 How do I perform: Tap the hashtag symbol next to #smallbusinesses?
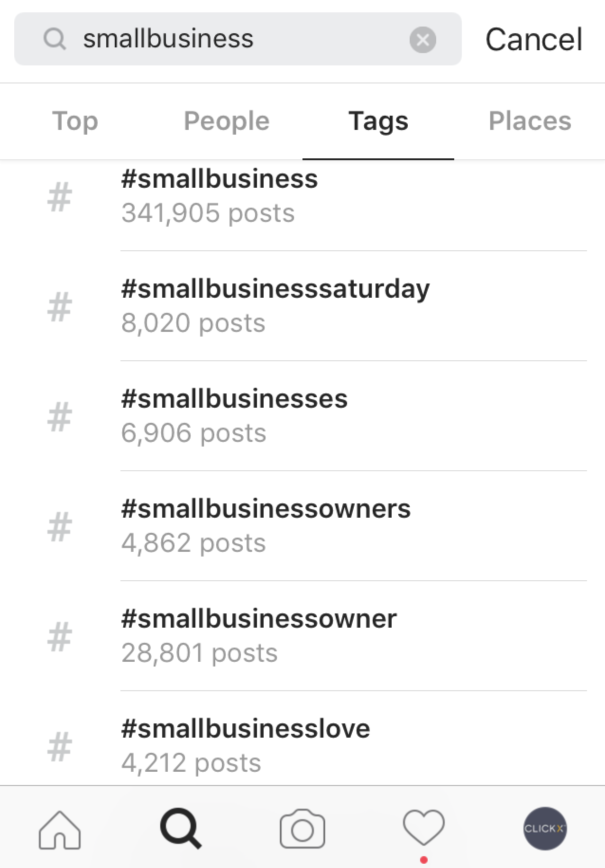pyautogui.click(x=60, y=416)
